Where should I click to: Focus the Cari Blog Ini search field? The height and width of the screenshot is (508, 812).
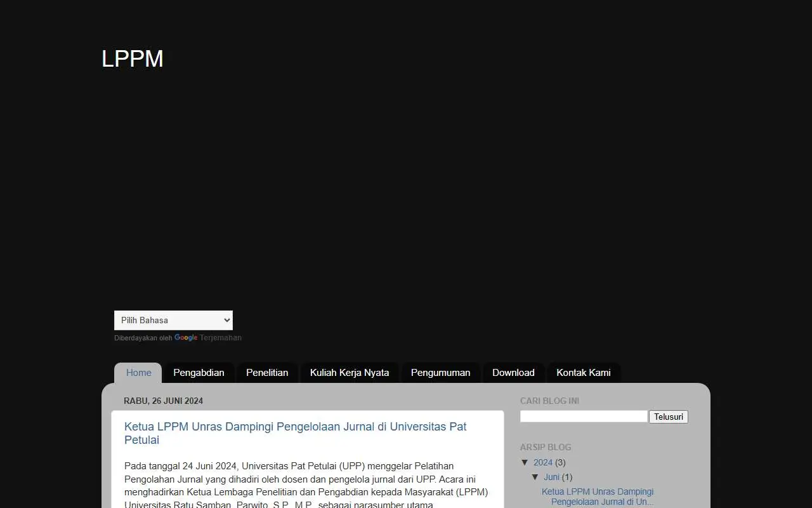click(584, 417)
